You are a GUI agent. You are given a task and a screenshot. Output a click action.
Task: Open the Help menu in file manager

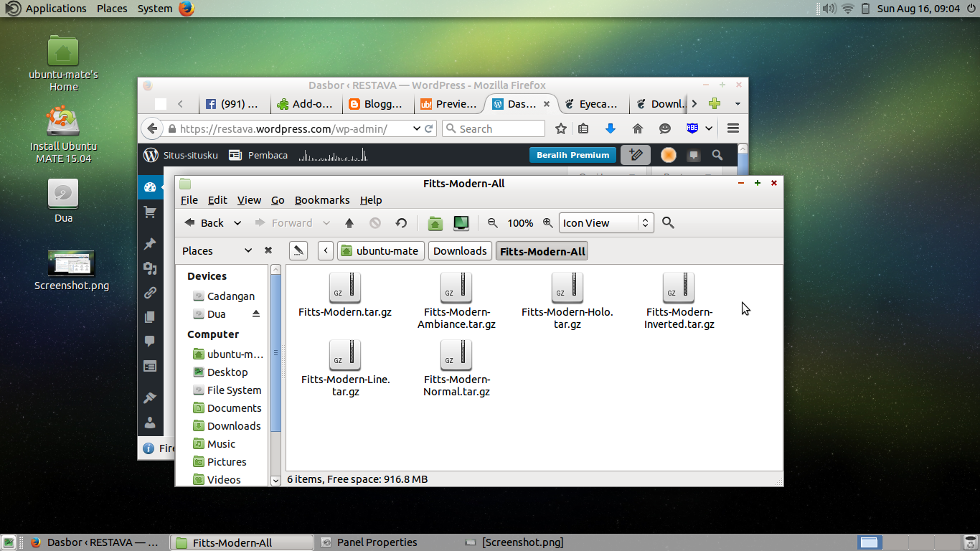[371, 200]
